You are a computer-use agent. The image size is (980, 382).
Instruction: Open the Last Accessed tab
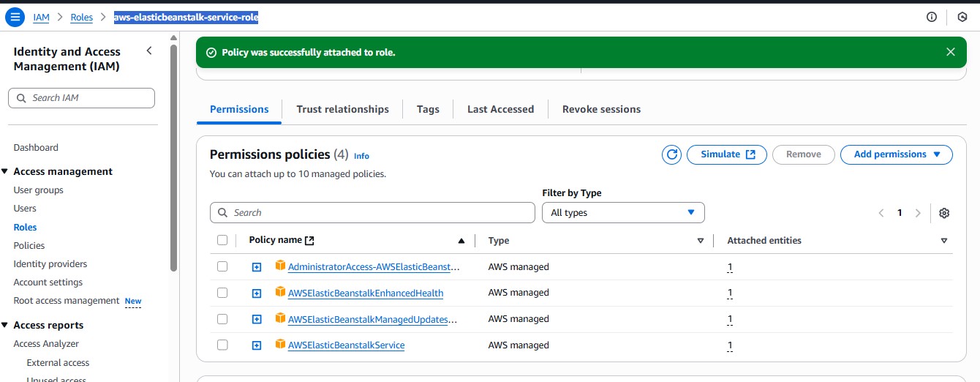500,109
